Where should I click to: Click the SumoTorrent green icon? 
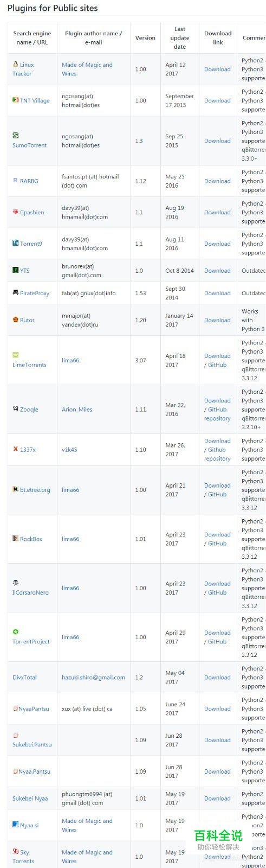(x=16, y=136)
